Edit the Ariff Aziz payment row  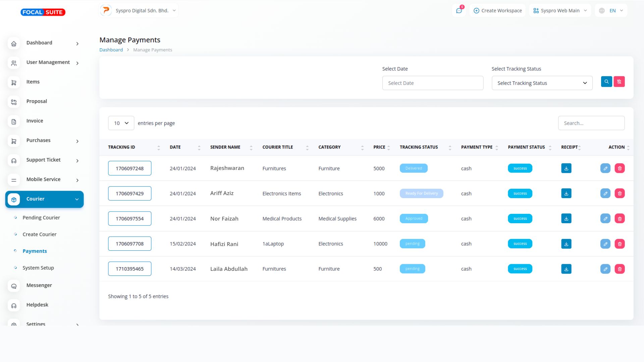[x=605, y=193]
